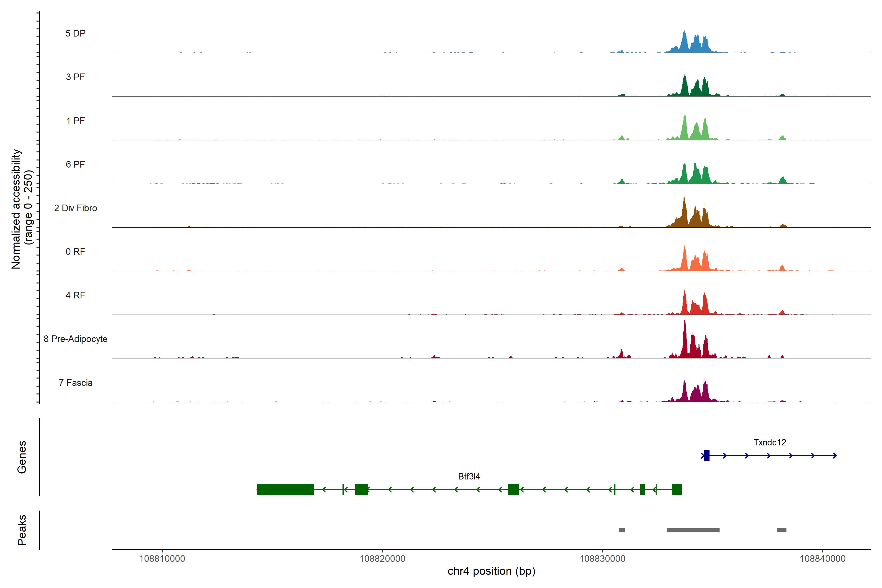Click the chr4 position (bp) axis title
Viewport: 882px width, 588px height.
coord(491,571)
